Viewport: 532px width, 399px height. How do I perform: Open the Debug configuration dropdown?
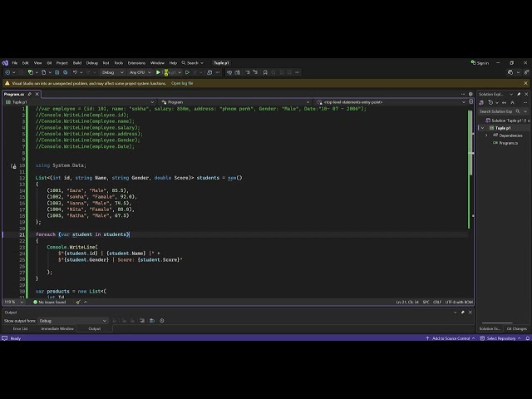click(x=113, y=72)
